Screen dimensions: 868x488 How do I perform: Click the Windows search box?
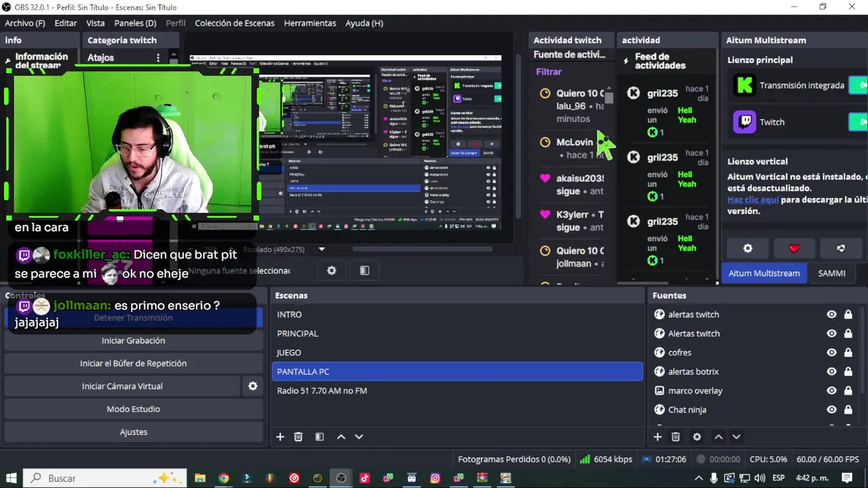tap(105, 478)
